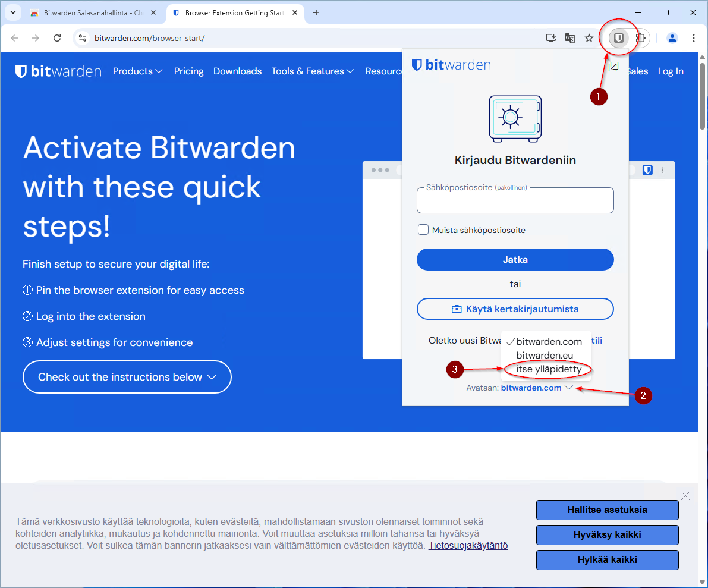Image resolution: width=708 pixels, height=588 pixels.
Task: Click the Jatka button
Action: click(515, 260)
